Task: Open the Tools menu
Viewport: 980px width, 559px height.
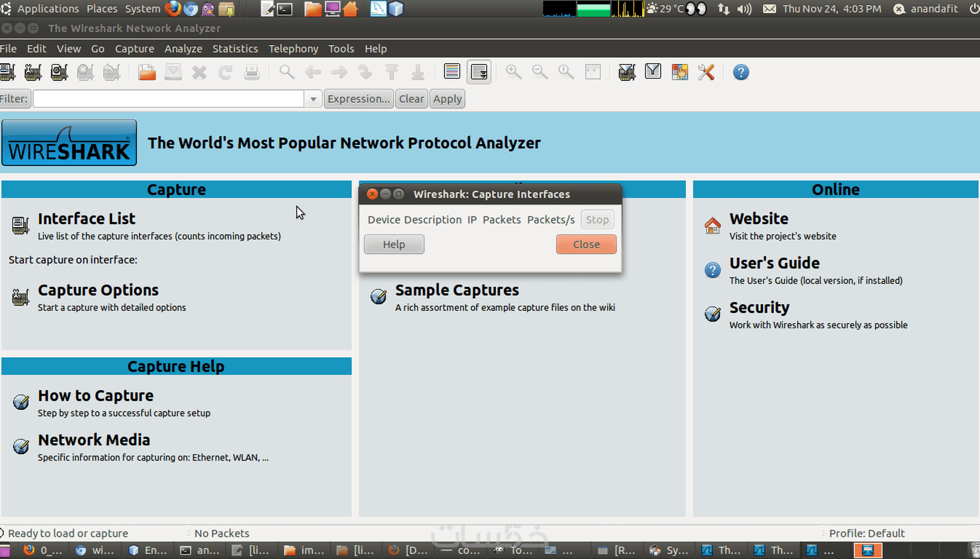Action: click(341, 49)
